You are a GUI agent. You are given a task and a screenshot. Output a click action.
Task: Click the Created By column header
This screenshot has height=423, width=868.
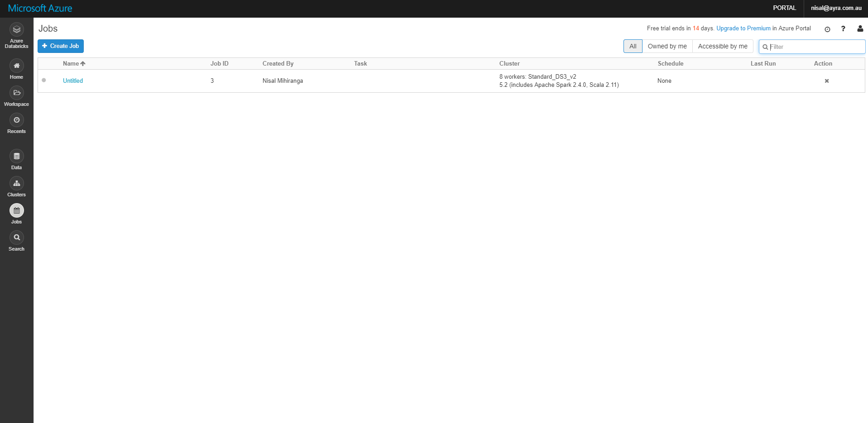278,64
